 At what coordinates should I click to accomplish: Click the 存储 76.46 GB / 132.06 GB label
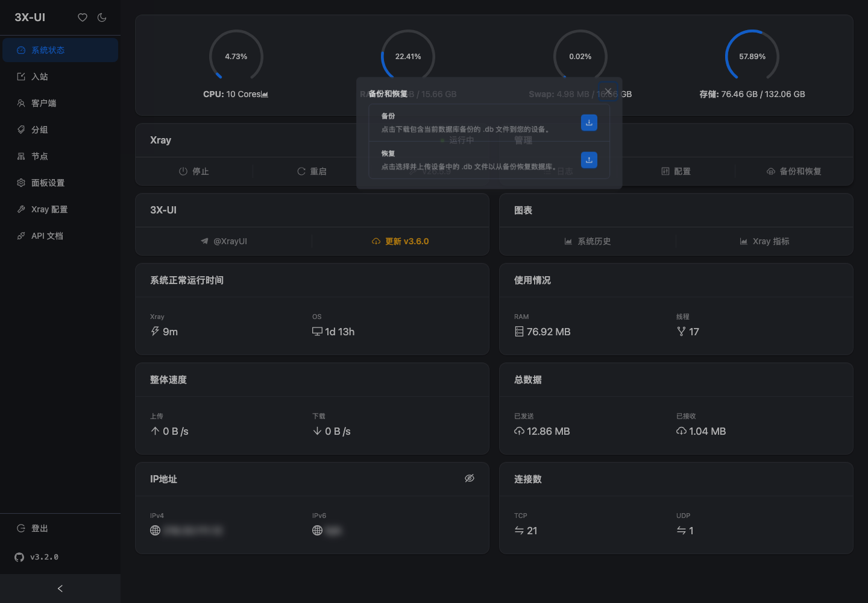[x=752, y=94]
